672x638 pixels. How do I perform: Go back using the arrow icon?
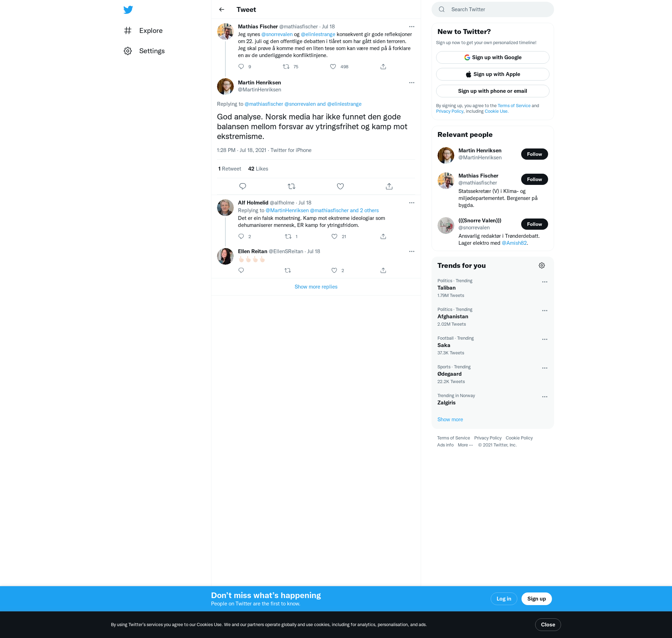(222, 9)
